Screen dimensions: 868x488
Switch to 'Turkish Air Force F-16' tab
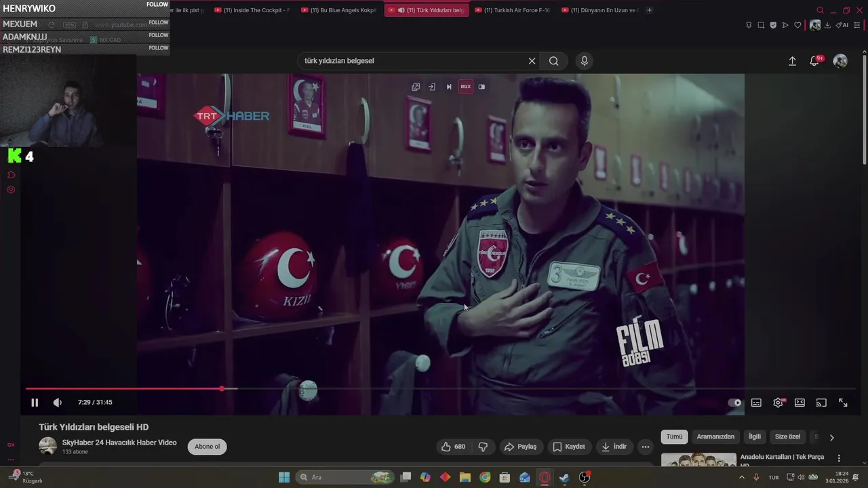(x=512, y=10)
